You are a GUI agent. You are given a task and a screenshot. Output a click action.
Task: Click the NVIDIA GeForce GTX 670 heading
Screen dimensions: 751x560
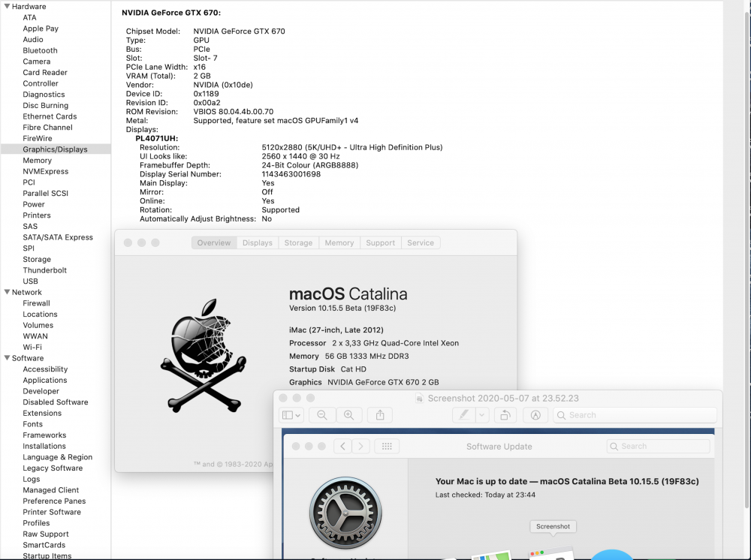pos(171,13)
